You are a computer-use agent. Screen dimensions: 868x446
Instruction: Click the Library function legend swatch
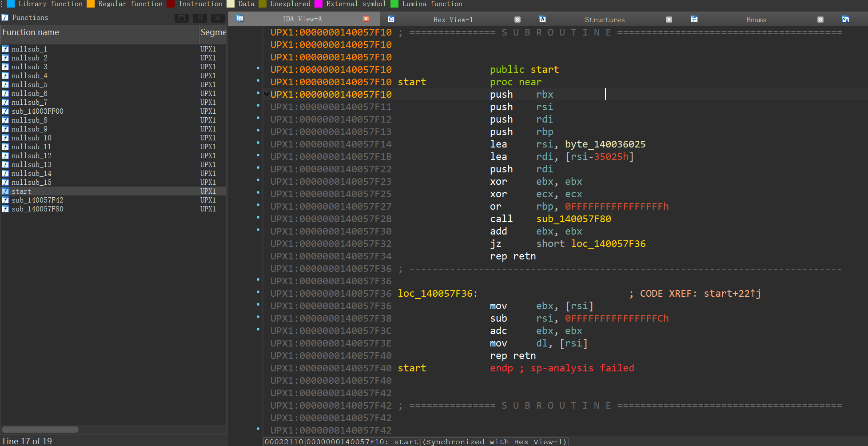(x=11, y=4)
